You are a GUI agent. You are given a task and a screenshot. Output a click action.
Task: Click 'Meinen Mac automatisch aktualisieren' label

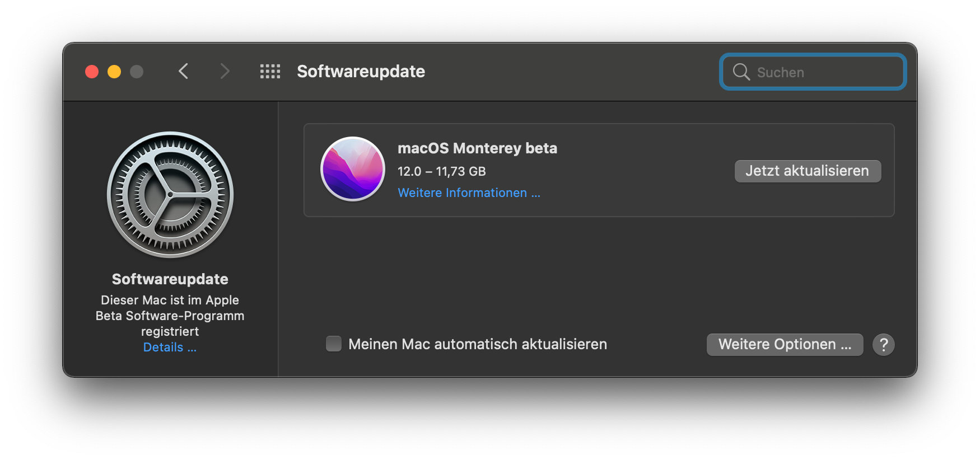[x=477, y=344]
